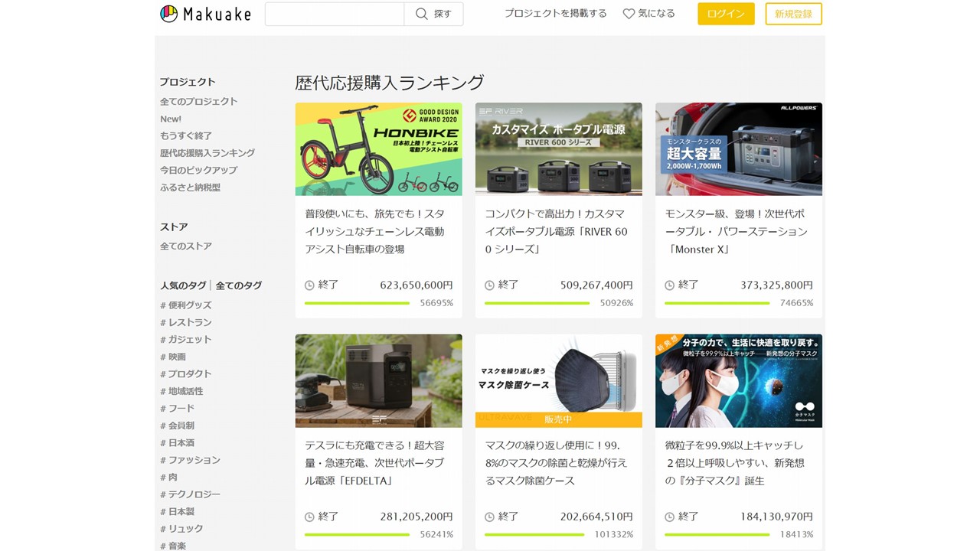
Task: Select the # ファッション tag
Action: point(190,460)
